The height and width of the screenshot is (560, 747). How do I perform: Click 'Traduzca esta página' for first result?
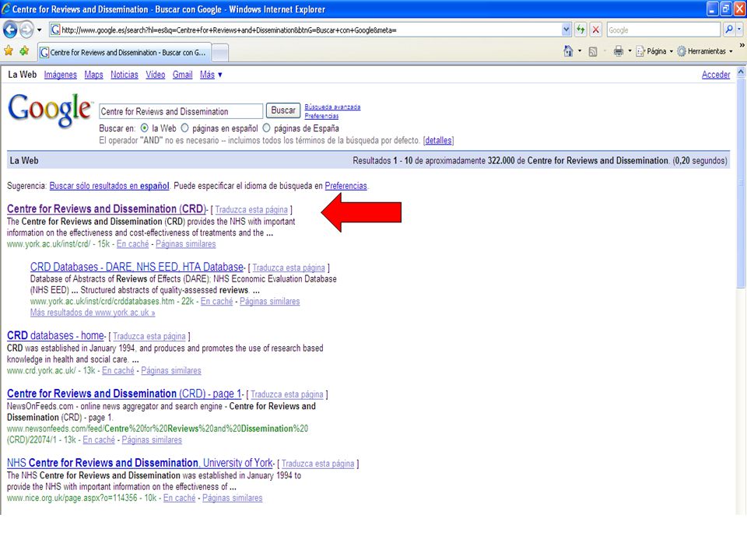(x=251, y=209)
